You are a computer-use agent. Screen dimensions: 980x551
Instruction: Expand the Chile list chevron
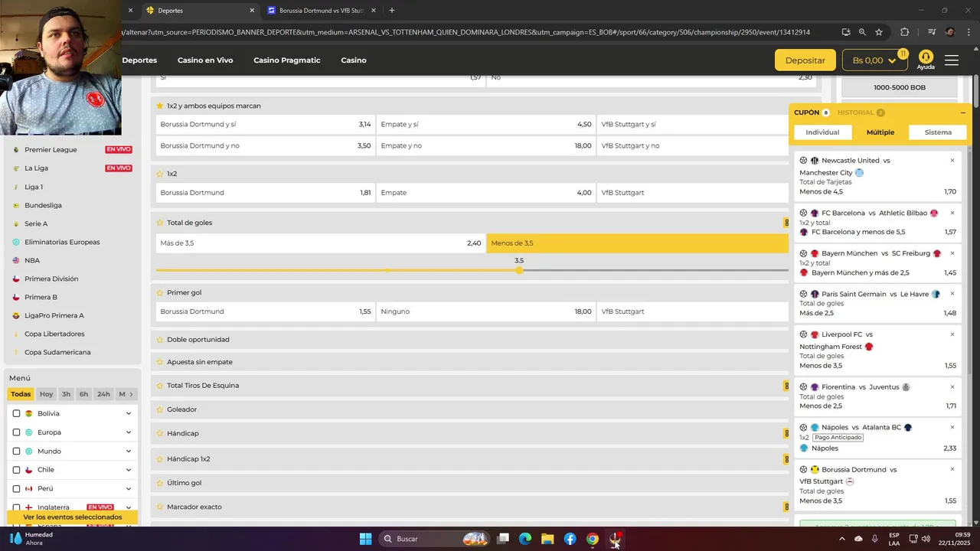coord(129,470)
